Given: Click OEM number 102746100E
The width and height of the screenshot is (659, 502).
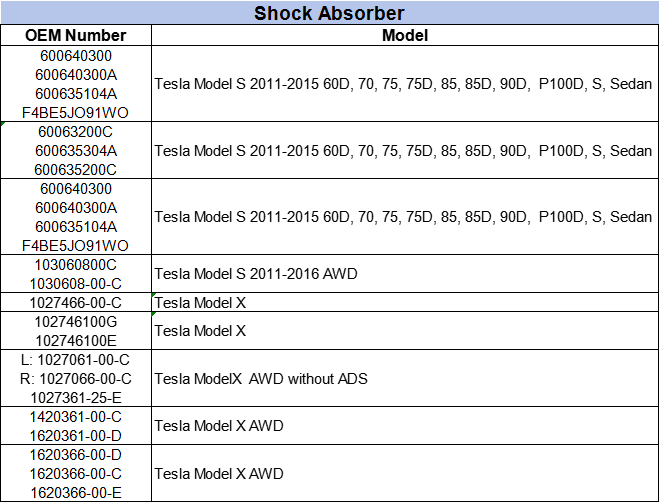Looking at the screenshot, I should click(x=75, y=340).
